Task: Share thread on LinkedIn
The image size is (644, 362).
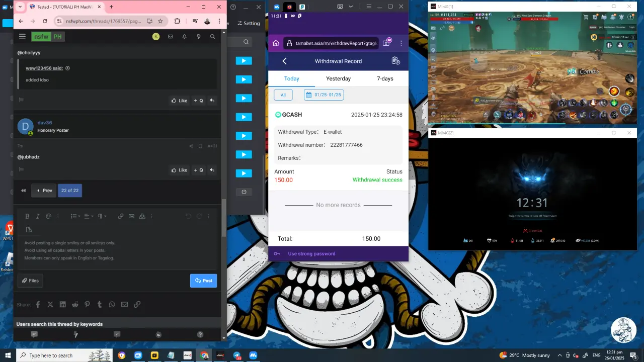Action: tap(63, 304)
